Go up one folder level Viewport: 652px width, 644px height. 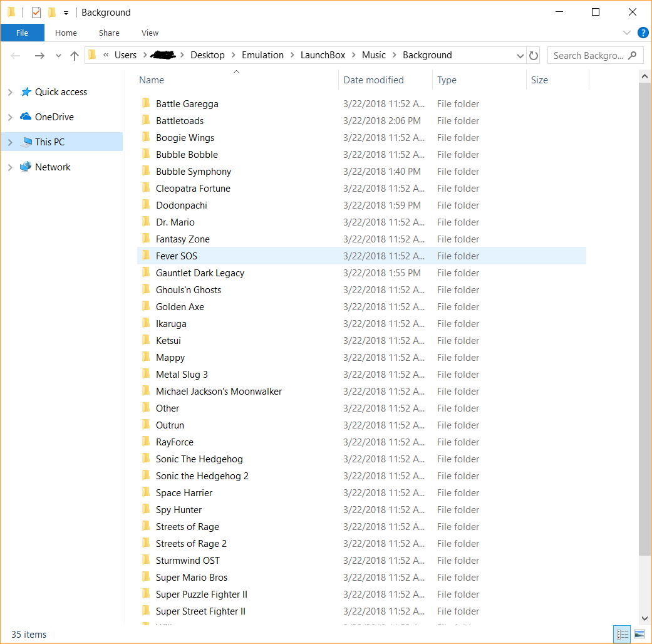75,55
